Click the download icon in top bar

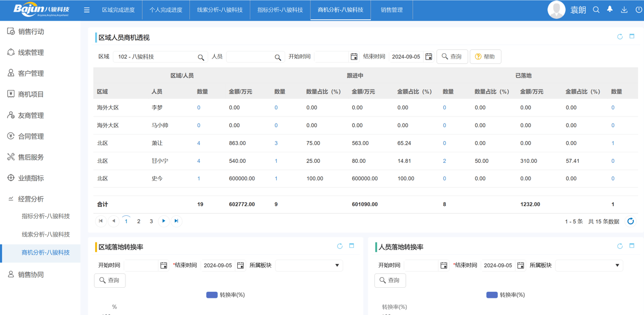tap(624, 10)
